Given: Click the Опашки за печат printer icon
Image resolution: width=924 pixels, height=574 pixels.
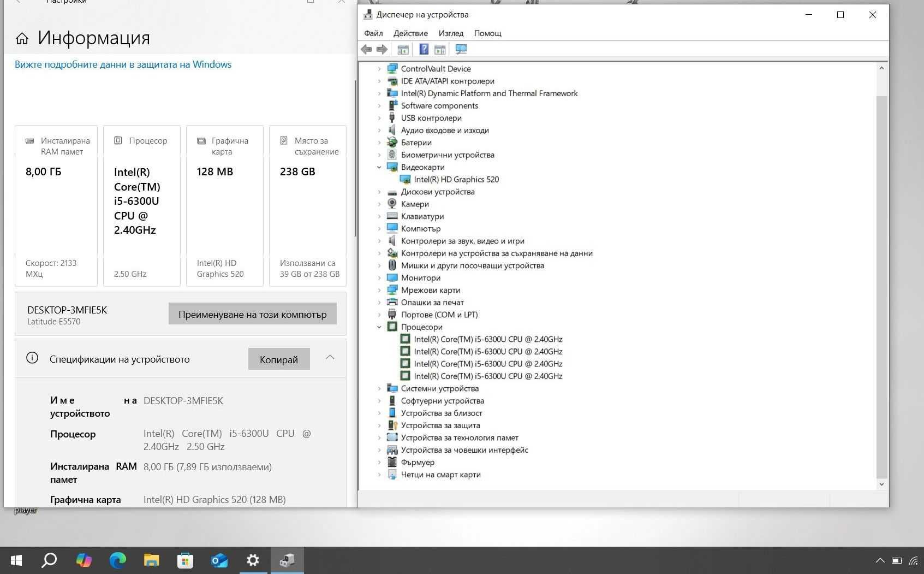Looking at the screenshot, I should [392, 302].
